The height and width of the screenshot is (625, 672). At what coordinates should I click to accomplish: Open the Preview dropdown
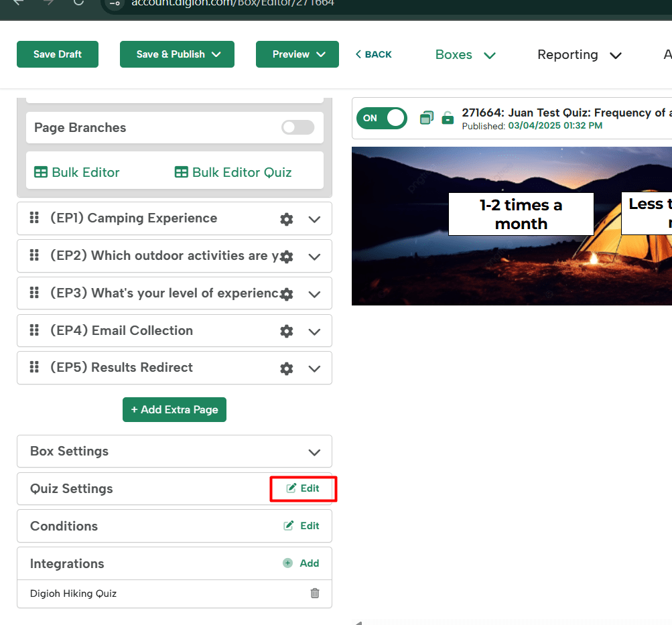(x=297, y=54)
